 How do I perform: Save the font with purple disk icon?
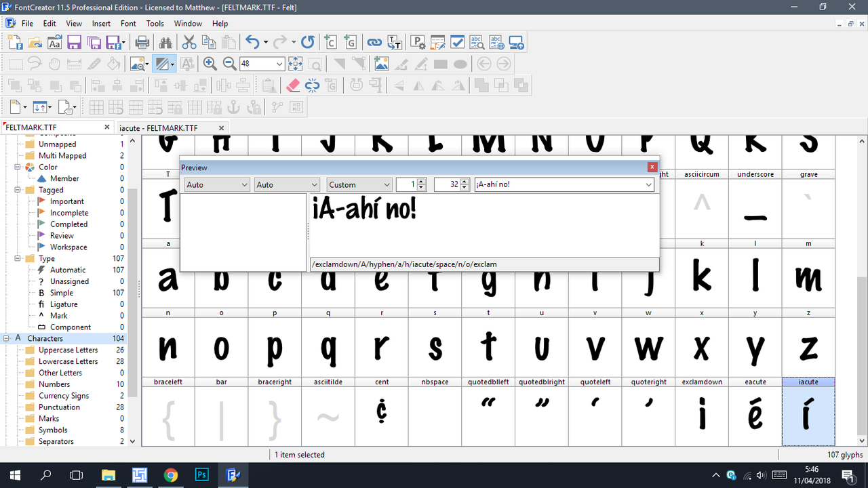coord(75,42)
